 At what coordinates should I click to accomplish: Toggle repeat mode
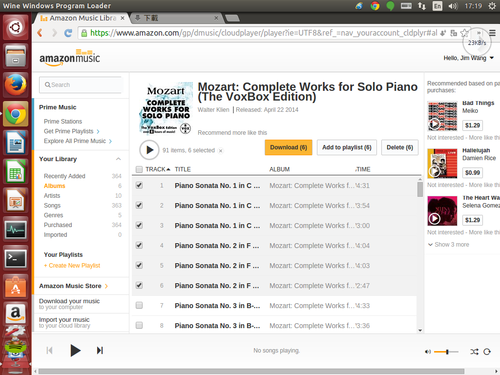487,351
